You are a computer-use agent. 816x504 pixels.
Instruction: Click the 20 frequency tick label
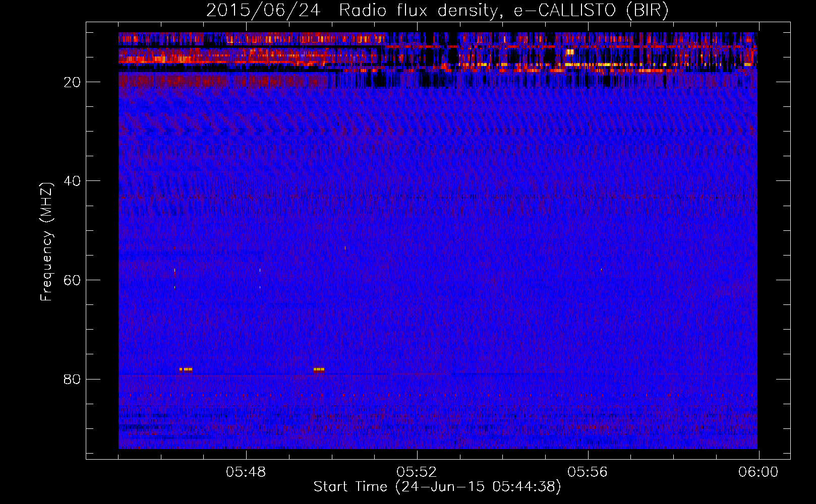(x=72, y=82)
